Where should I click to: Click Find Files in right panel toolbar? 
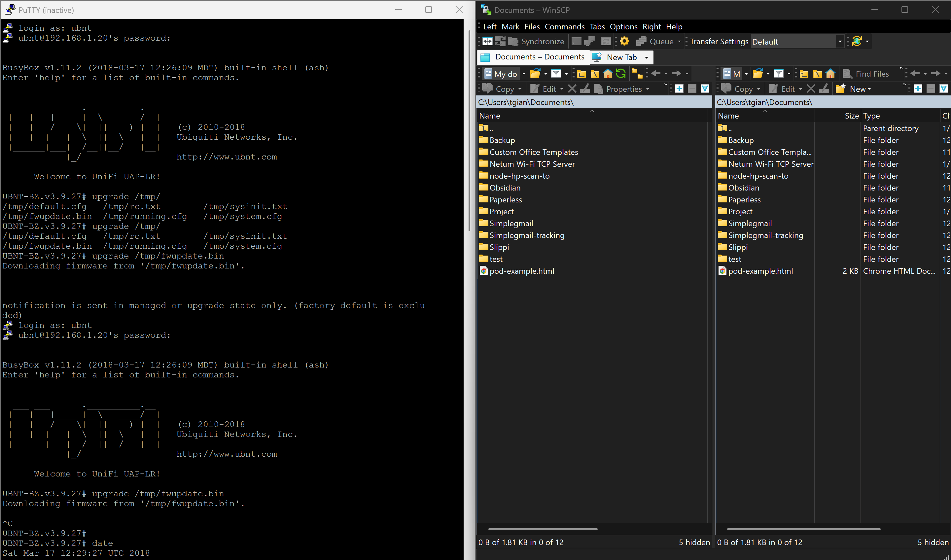pos(866,74)
